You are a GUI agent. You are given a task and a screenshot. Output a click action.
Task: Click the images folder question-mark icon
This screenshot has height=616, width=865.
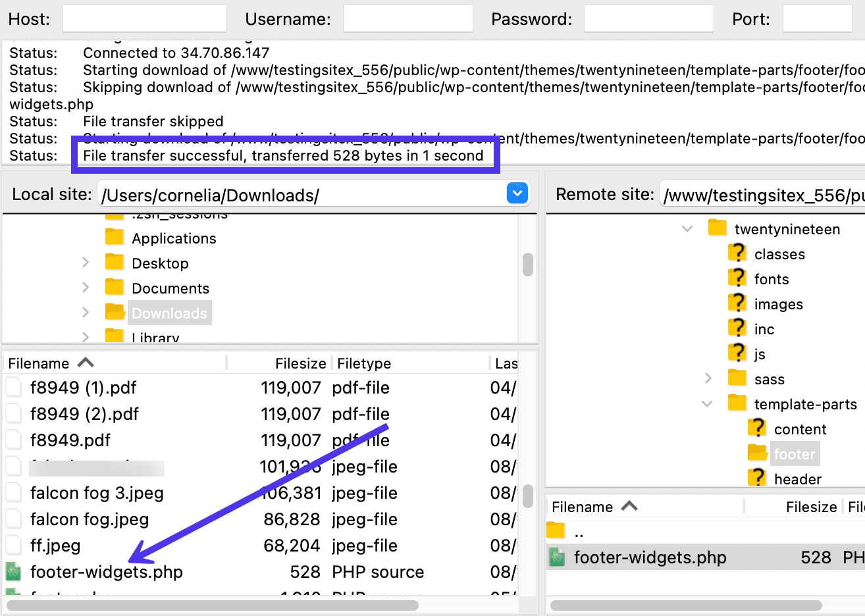tap(737, 303)
